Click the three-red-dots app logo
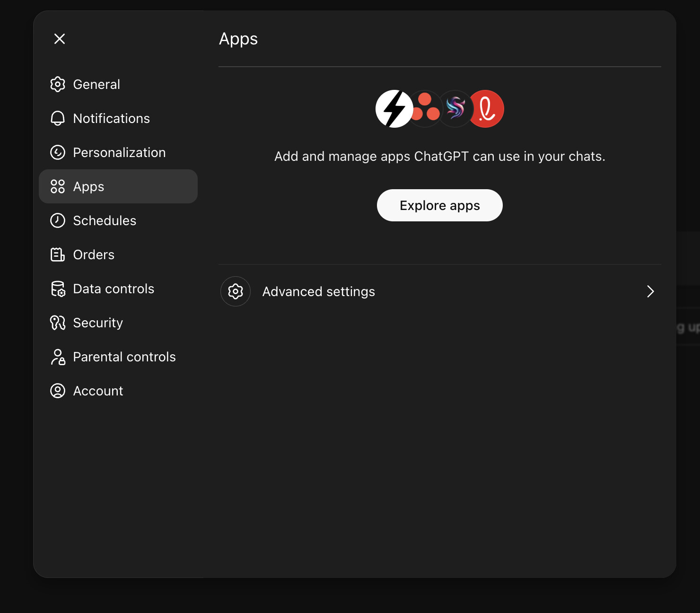The image size is (700, 613). [426, 109]
